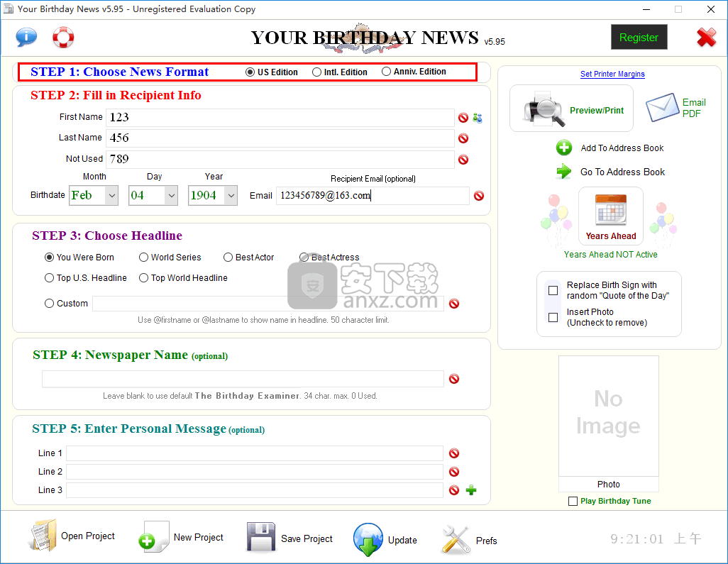This screenshot has height=564, width=728.
Task: Click the Go To Address Book label
Action: pos(622,172)
